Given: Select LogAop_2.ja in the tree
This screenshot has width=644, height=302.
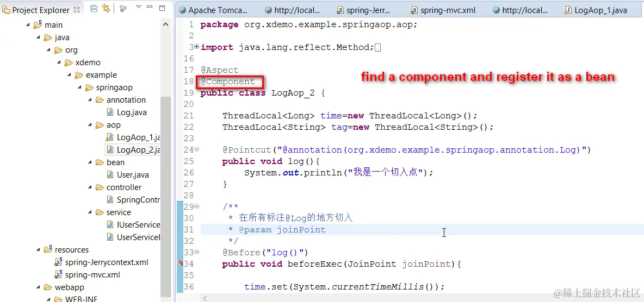Looking at the screenshot, I should click(x=138, y=150).
